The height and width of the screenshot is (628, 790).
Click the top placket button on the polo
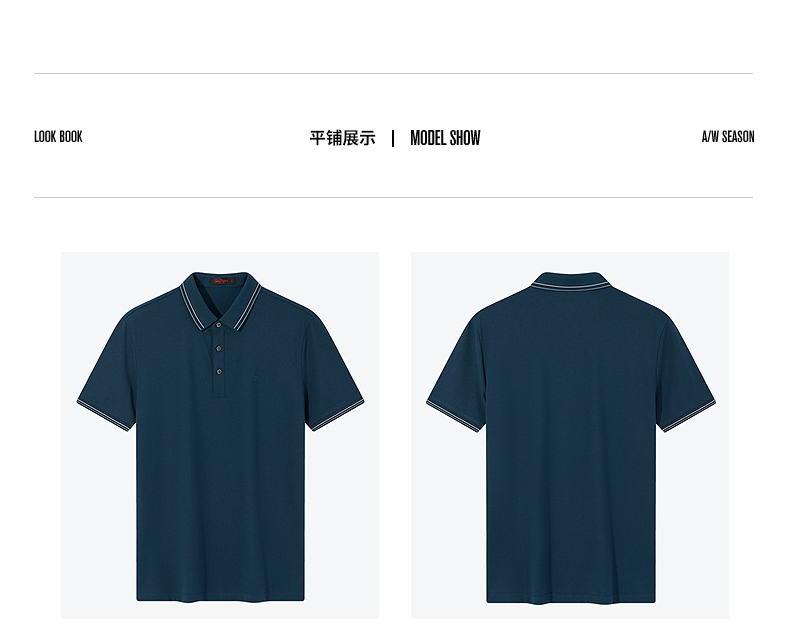[x=218, y=325]
